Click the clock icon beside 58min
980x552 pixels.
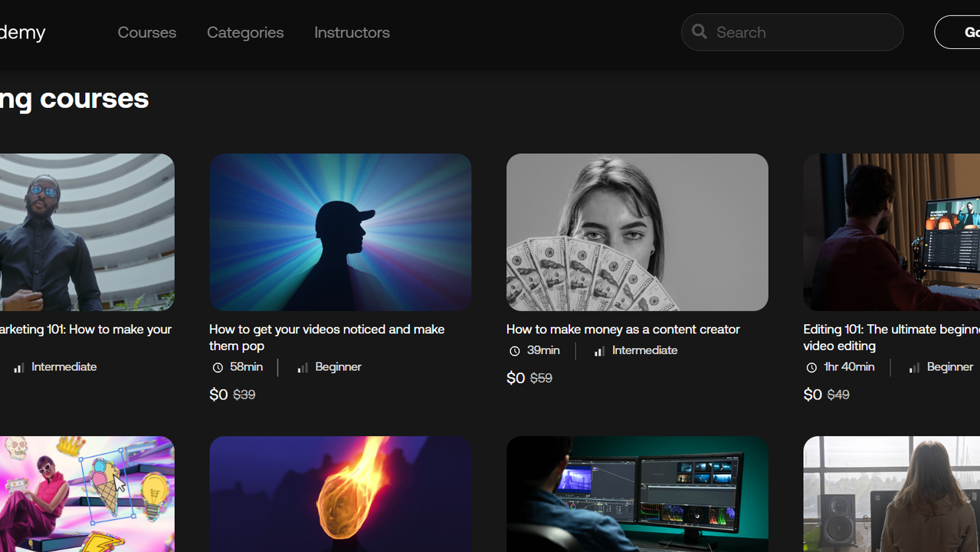[x=218, y=368]
